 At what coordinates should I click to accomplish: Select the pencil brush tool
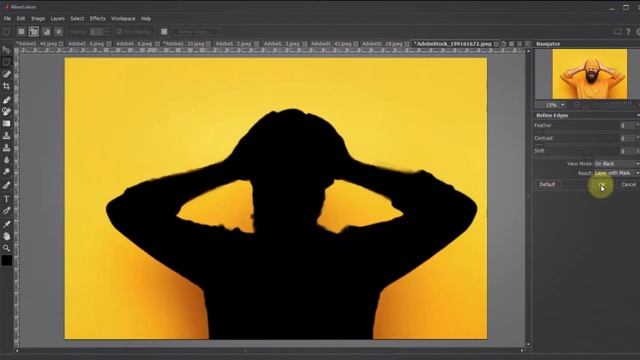click(x=6, y=100)
